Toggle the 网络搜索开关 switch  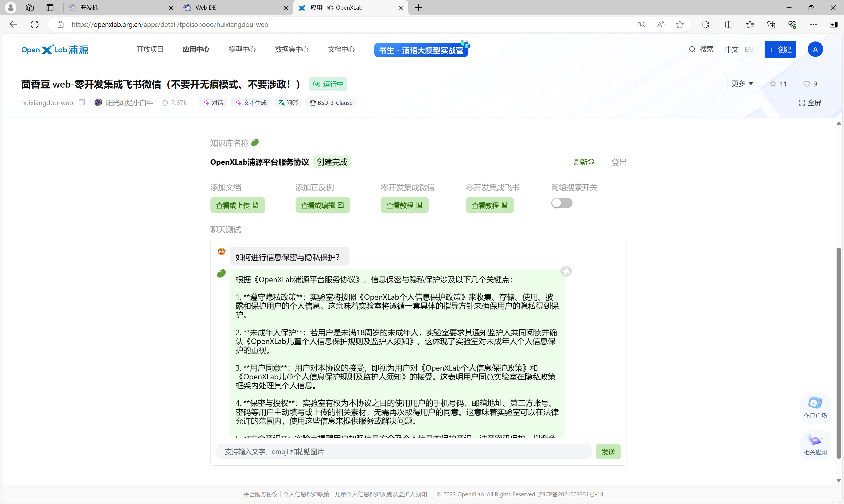(x=562, y=203)
